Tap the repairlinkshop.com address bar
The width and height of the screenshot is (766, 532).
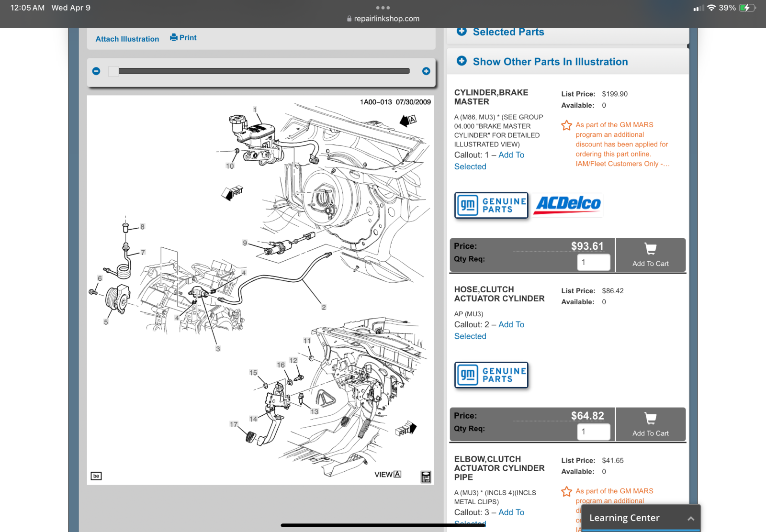tap(383, 19)
